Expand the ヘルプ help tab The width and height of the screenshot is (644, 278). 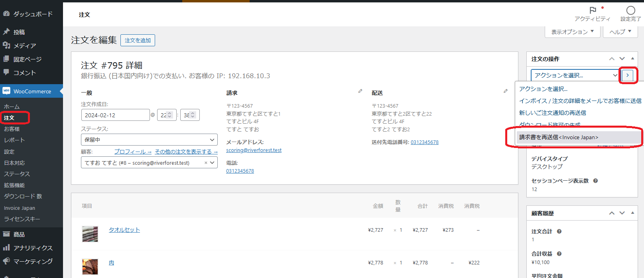click(x=620, y=32)
